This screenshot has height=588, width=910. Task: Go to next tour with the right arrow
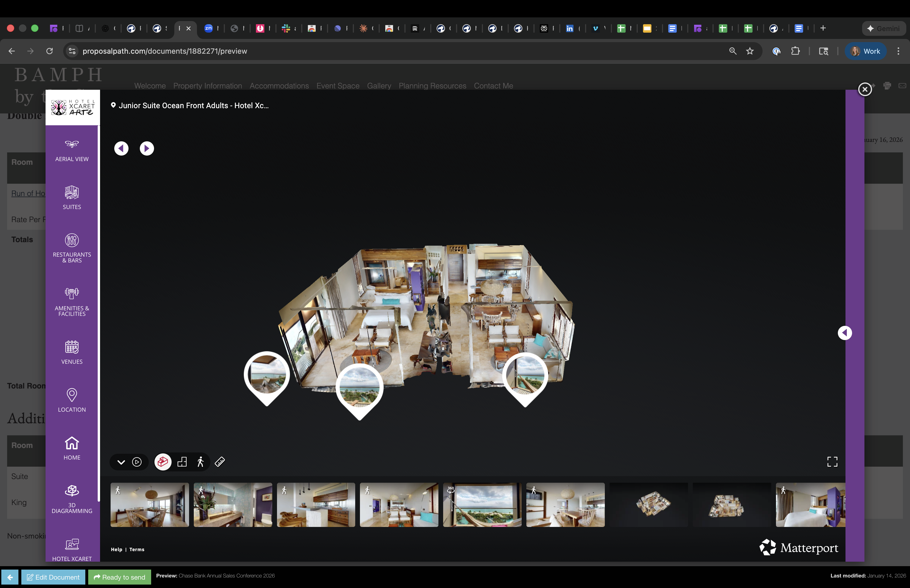click(x=147, y=148)
